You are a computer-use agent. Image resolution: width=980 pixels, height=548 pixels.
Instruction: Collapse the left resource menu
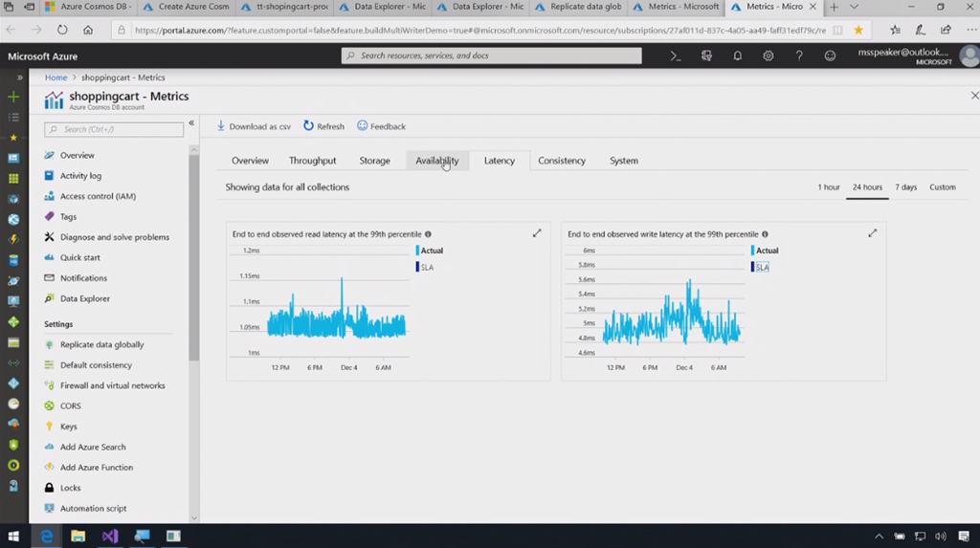191,123
